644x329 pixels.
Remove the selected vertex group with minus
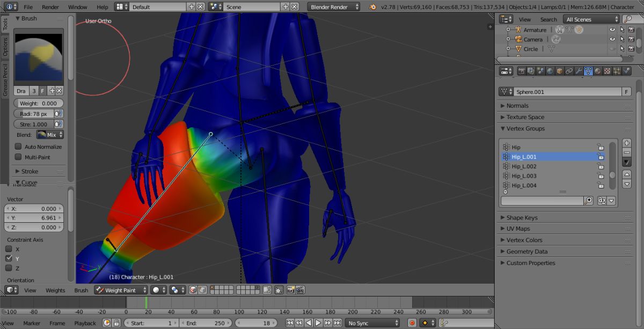(x=626, y=153)
